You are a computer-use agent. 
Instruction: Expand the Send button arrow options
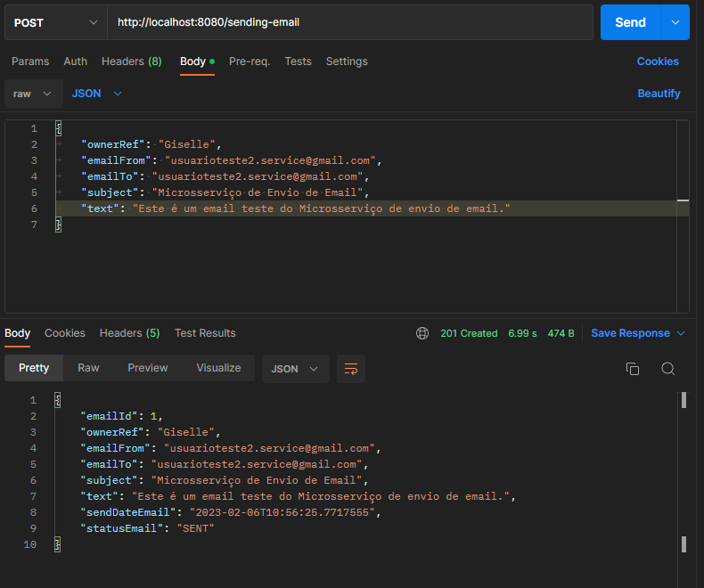pyautogui.click(x=675, y=22)
